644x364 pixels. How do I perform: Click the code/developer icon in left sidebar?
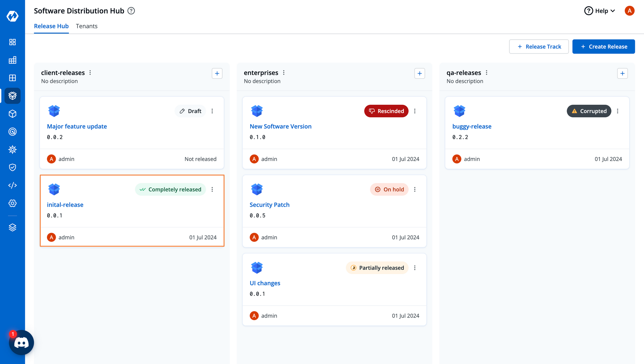click(x=12, y=185)
